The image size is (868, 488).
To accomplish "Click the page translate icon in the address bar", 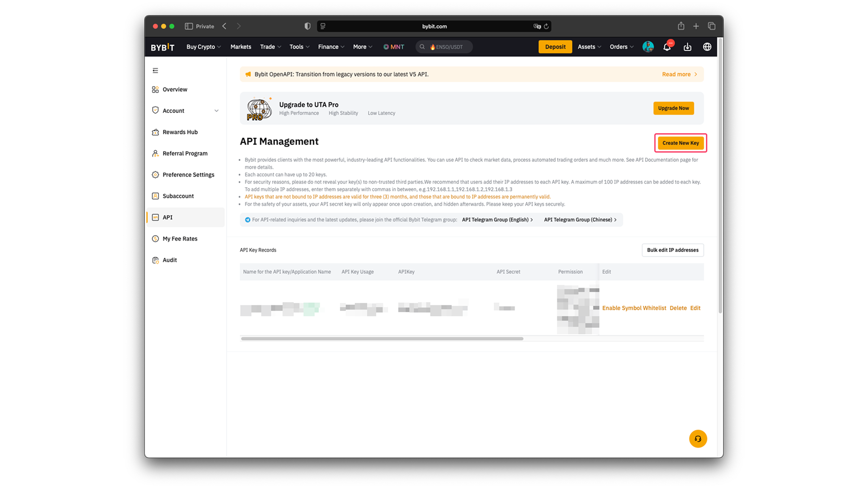I will coord(537,26).
